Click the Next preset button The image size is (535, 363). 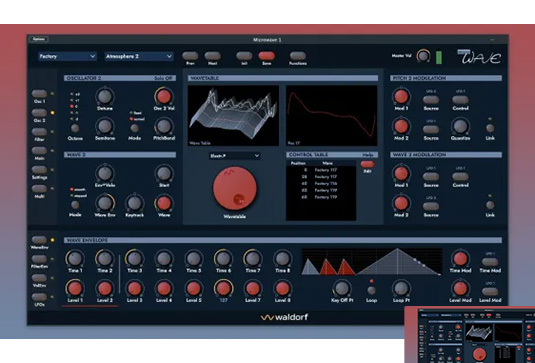click(x=213, y=56)
